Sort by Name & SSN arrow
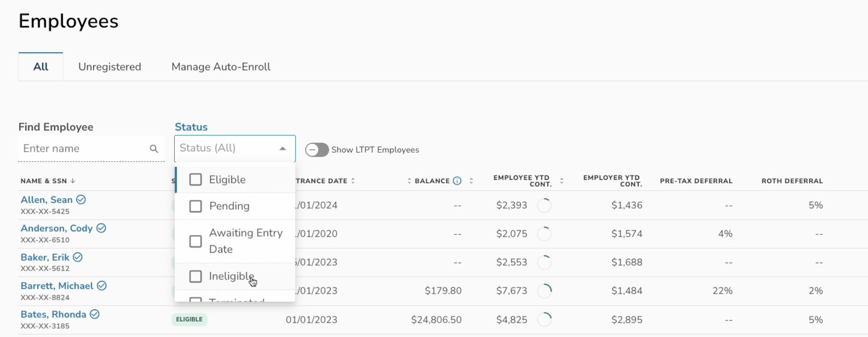Image resolution: width=868 pixels, height=337 pixels. 73,181
